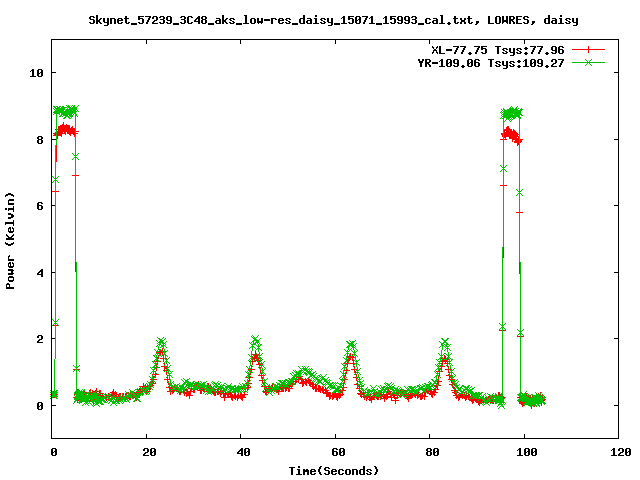Click the y-axis tick label '2'
The image size is (640, 480).
[x=40, y=339]
